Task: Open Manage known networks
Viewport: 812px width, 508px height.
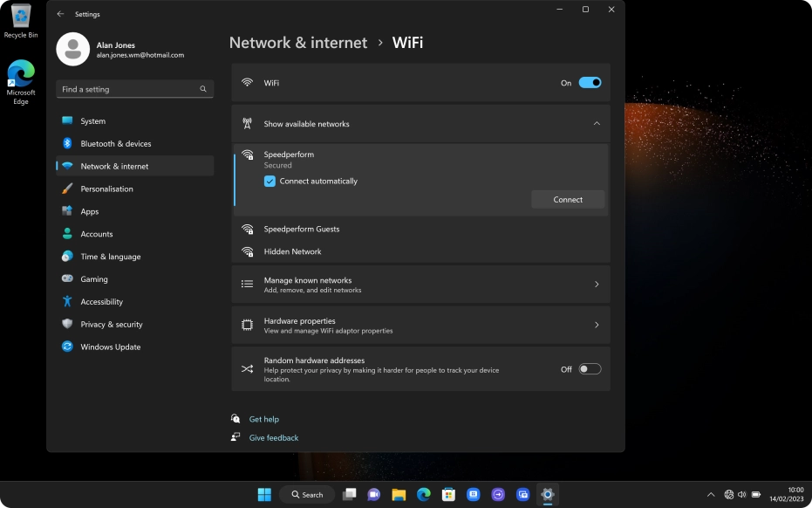Action: click(x=420, y=285)
